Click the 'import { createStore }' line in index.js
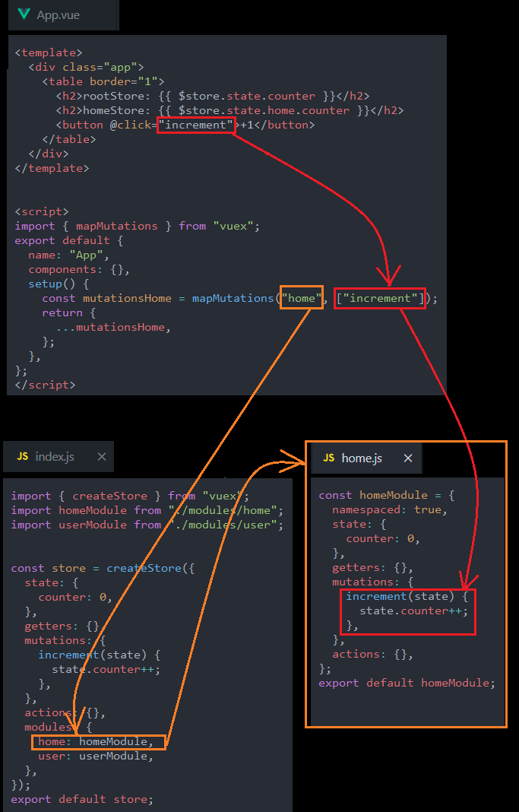 130,496
